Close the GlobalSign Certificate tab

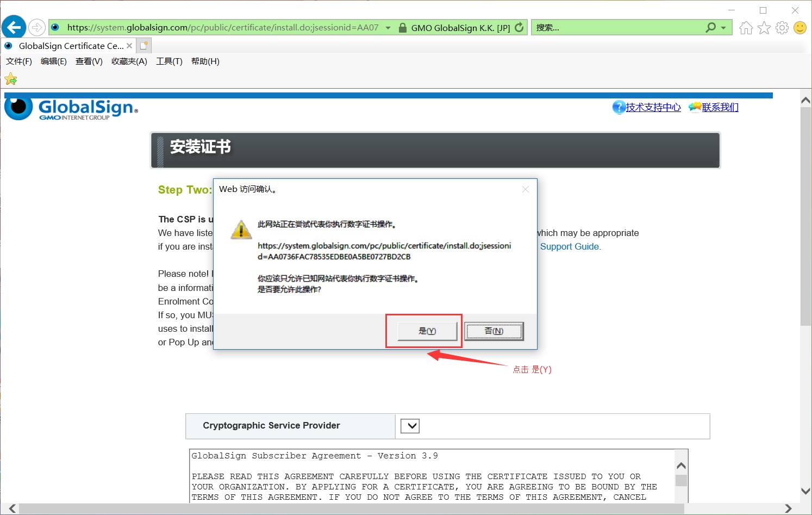point(129,46)
